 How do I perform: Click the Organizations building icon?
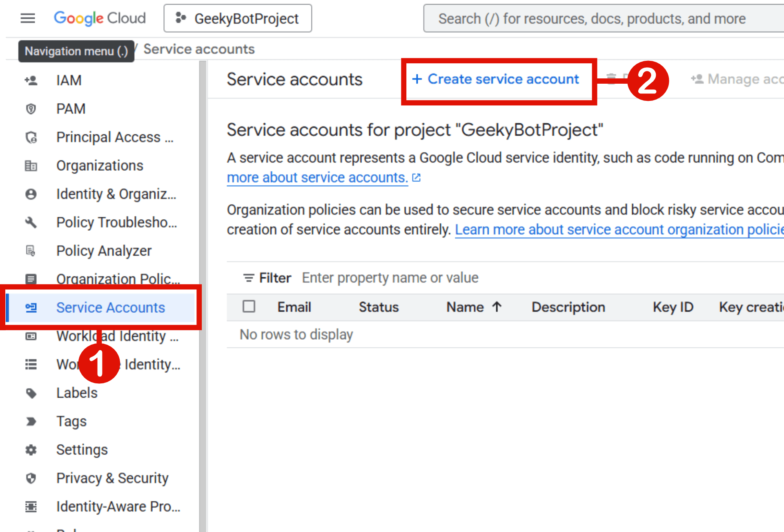pos(31,166)
